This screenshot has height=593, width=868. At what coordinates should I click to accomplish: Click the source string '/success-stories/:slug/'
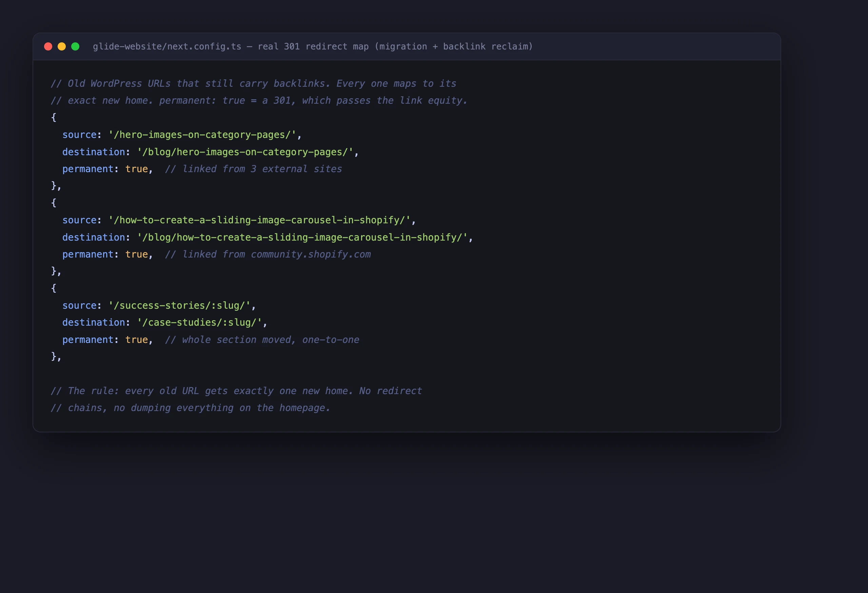coord(179,306)
